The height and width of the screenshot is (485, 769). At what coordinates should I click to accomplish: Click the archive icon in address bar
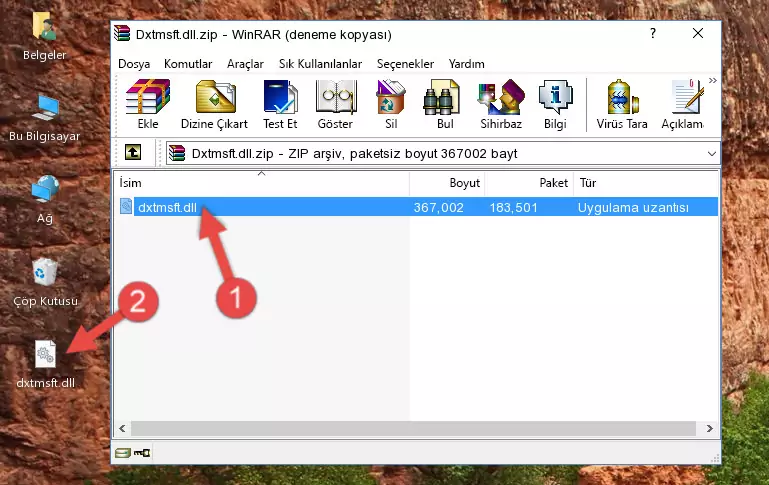click(177, 153)
